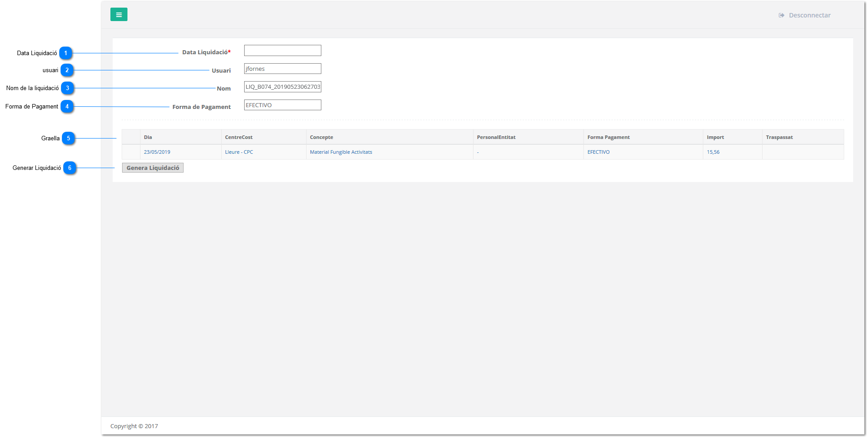
Task: Click the Lleure - CPC cost center
Action: (239, 152)
